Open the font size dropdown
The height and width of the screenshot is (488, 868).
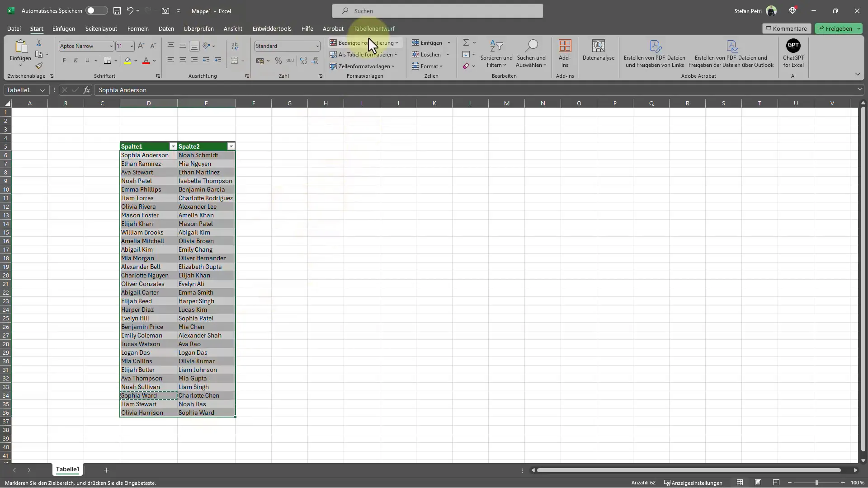point(132,46)
